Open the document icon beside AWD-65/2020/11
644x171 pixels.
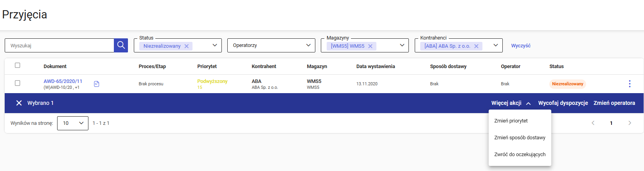point(97,84)
